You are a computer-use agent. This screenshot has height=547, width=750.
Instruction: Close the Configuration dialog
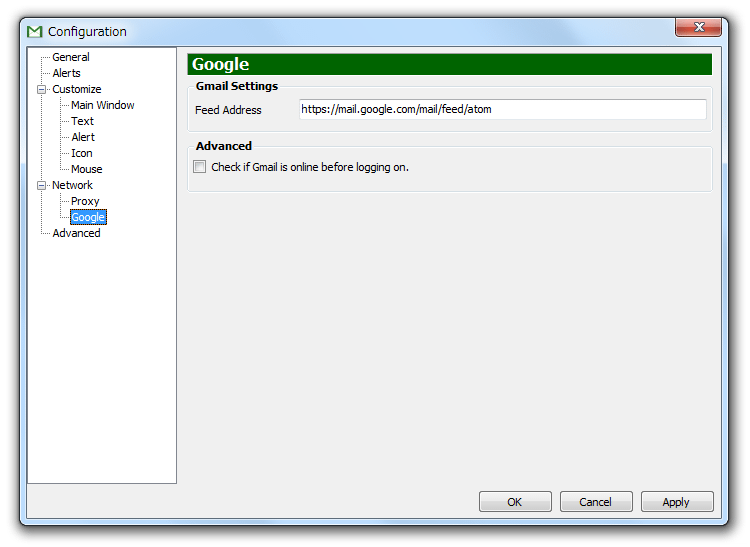pos(698,27)
